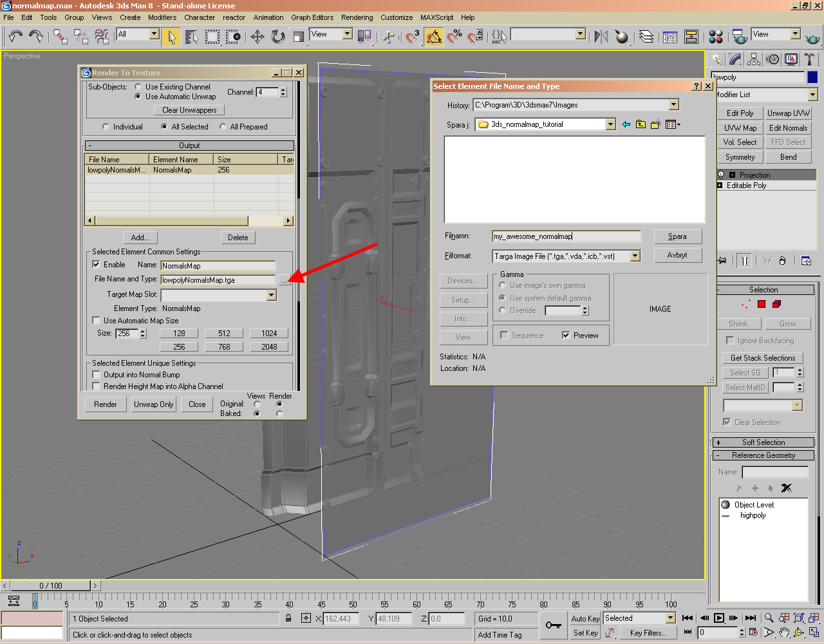Click Spara to save the normalmap file
This screenshot has width=824, height=644.
[678, 236]
